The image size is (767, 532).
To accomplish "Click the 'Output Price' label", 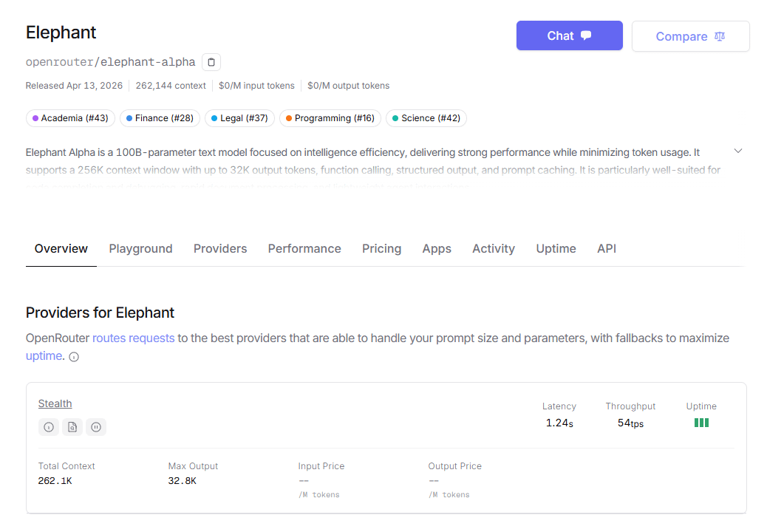I will coord(455,466).
